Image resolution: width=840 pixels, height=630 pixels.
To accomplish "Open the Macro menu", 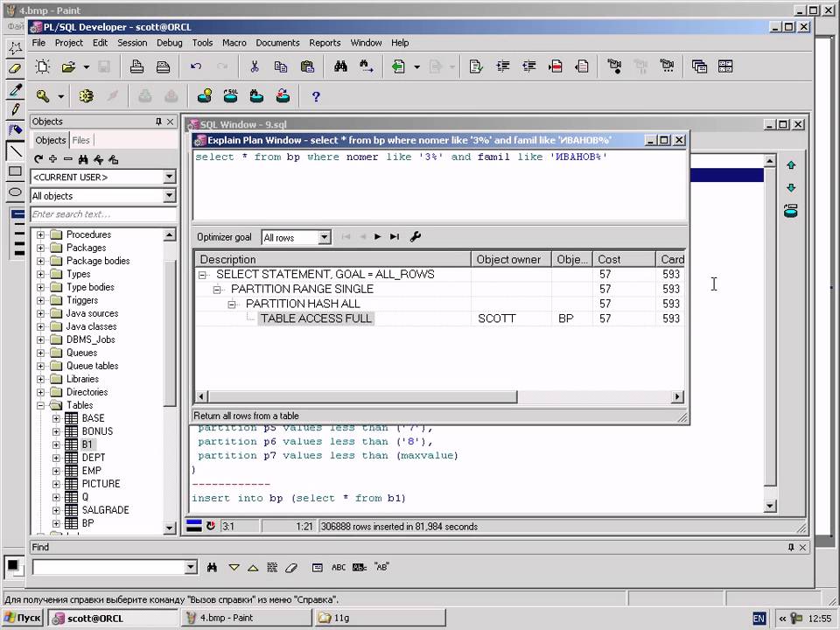I will click(234, 43).
